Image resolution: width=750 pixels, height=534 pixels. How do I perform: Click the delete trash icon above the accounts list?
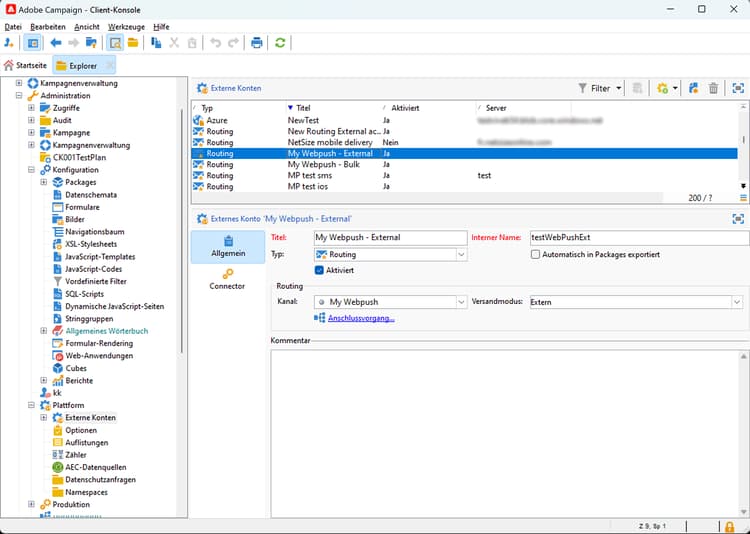(713, 88)
